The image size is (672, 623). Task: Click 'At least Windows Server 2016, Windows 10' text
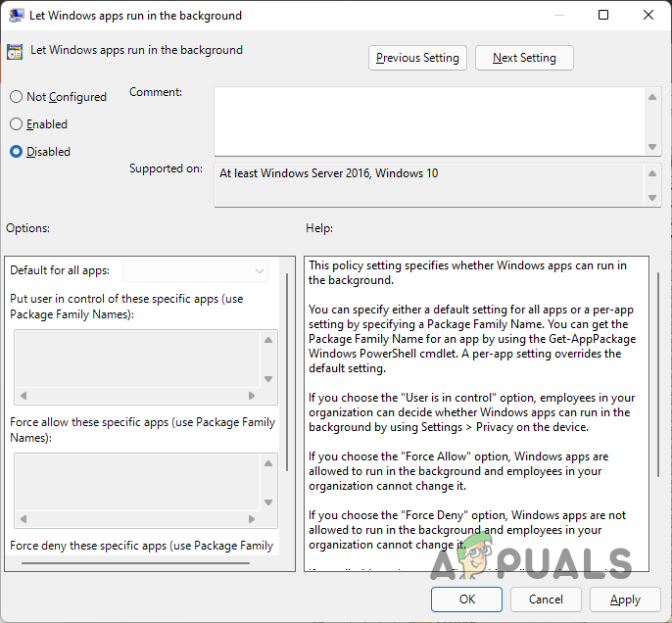pos(329,173)
